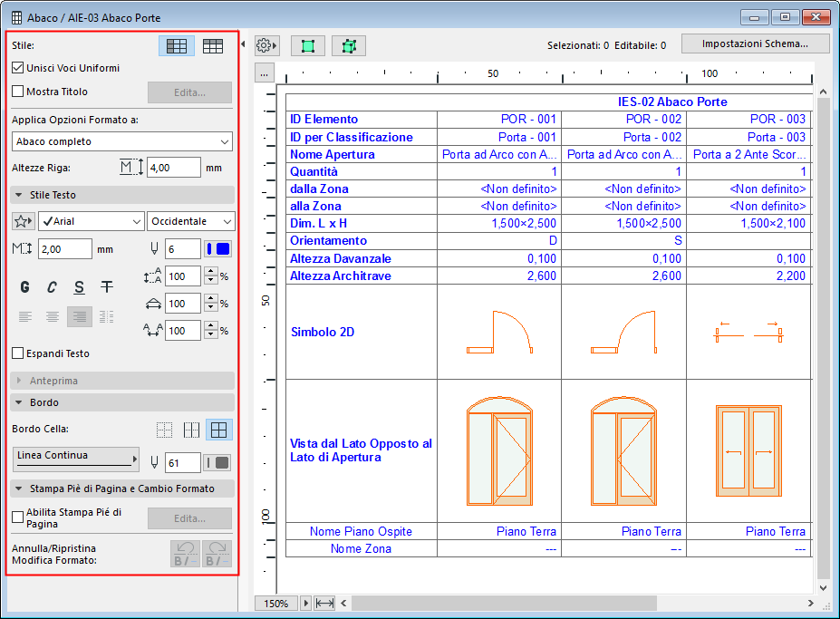
Task: Enable Mostra Titolo checkbox
Action: tap(18, 92)
